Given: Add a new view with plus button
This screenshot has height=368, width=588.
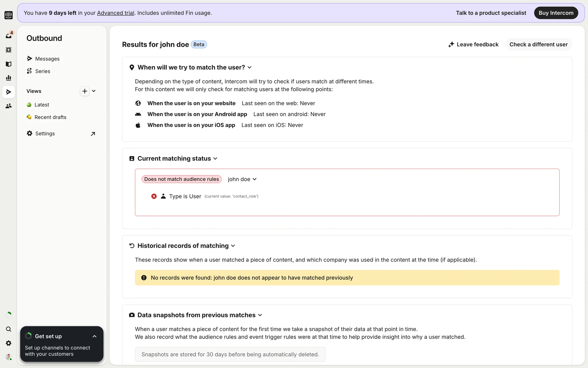Looking at the screenshot, I should pos(85,91).
